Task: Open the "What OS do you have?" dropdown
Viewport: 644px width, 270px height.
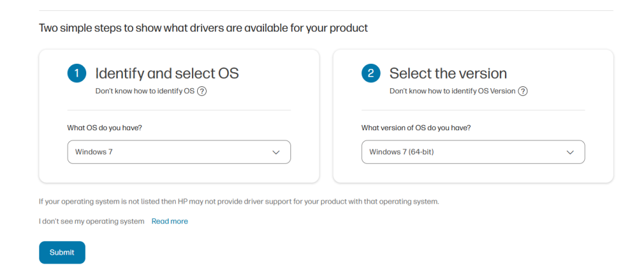Action: (x=179, y=152)
